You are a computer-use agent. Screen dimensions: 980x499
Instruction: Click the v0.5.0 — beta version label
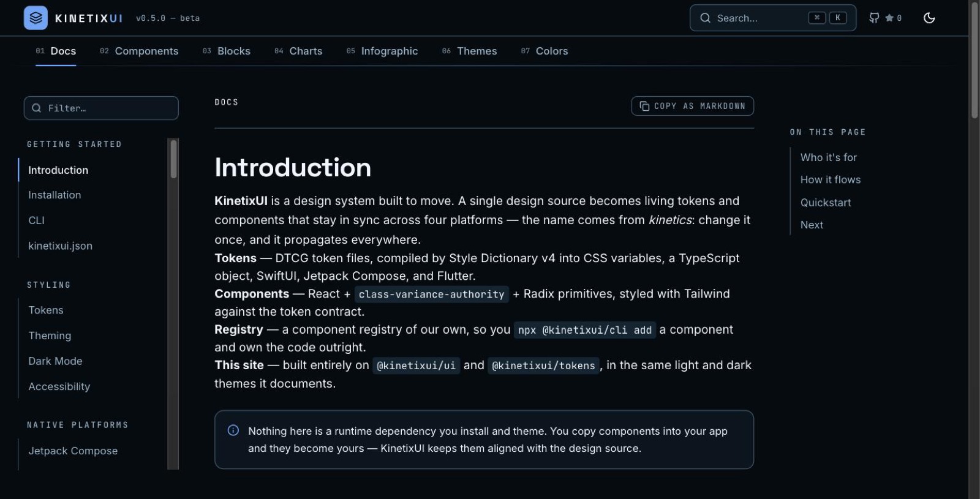[168, 18]
